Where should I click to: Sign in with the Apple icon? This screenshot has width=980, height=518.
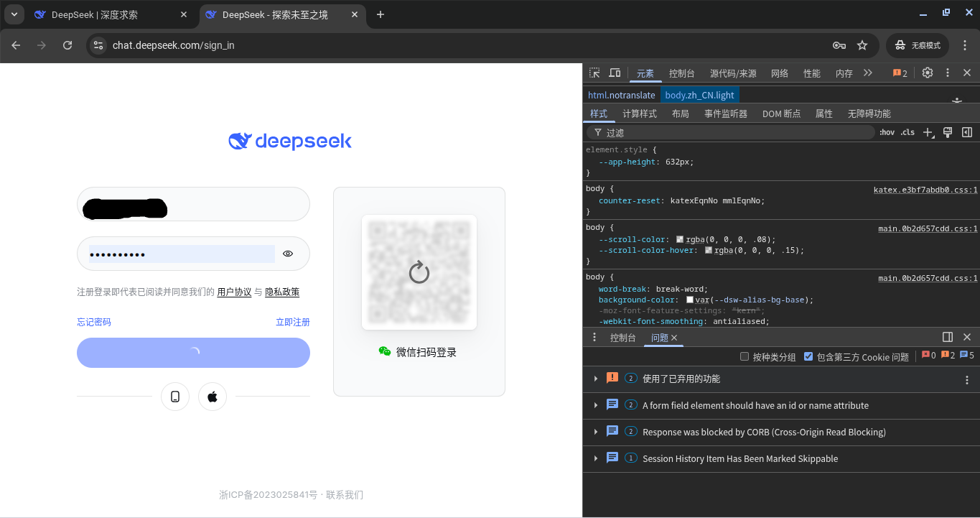point(213,397)
